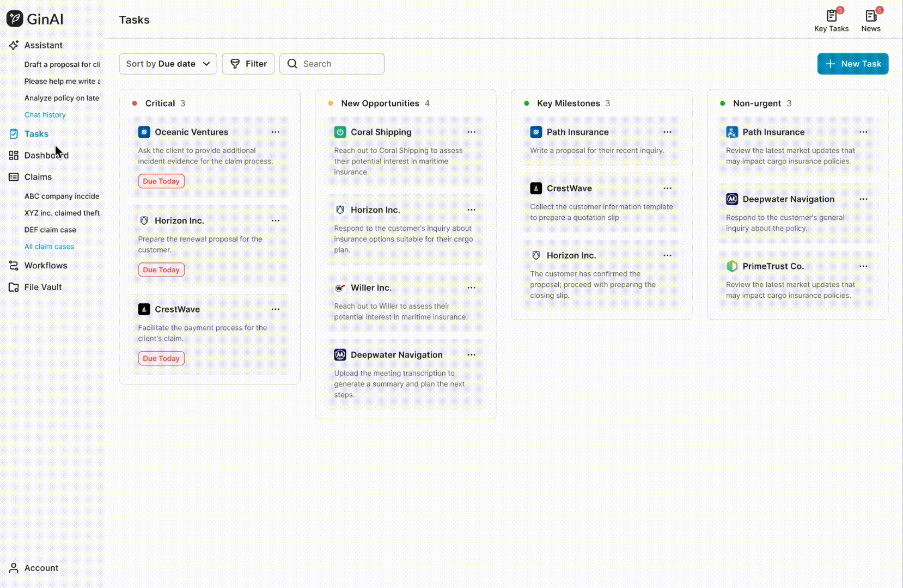This screenshot has width=903, height=588.
Task: Click the Willer Inc. logo icon
Action: click(x=340, y=288)
